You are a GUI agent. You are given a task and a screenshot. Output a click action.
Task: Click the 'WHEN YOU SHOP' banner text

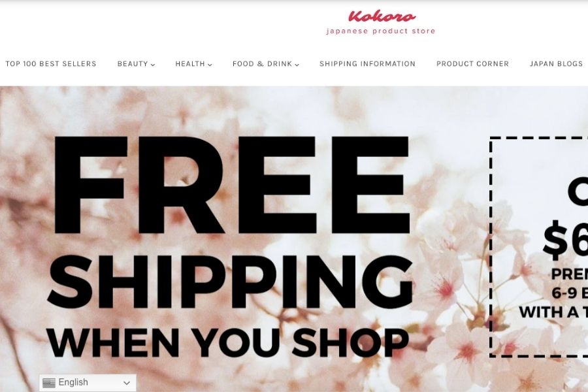point(227,343)
